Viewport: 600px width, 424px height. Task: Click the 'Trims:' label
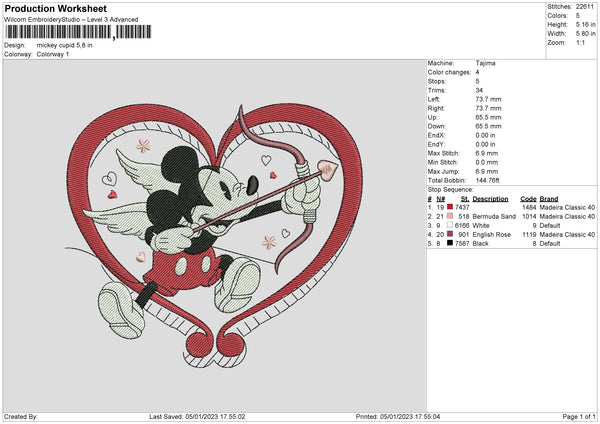[437, 90]
